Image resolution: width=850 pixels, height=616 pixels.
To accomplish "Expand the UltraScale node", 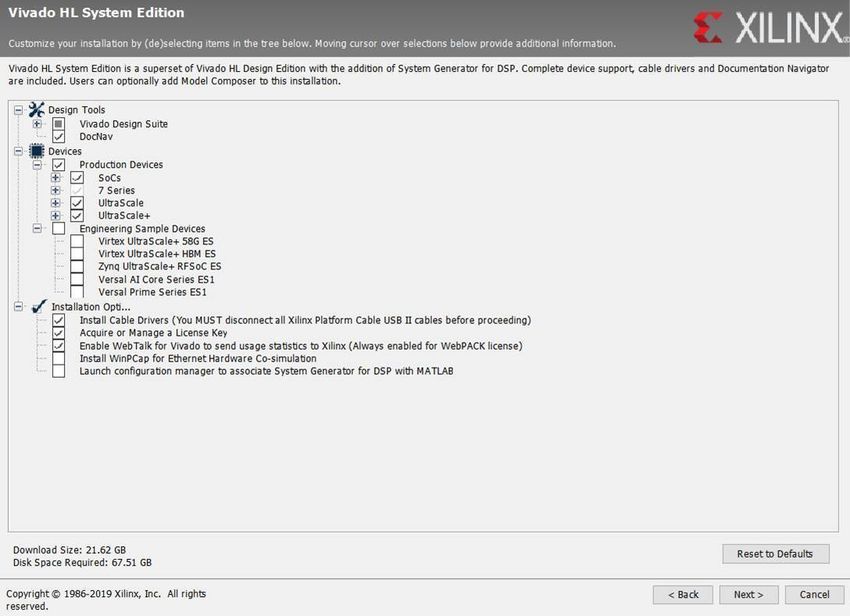I will (x=55, y=203).
